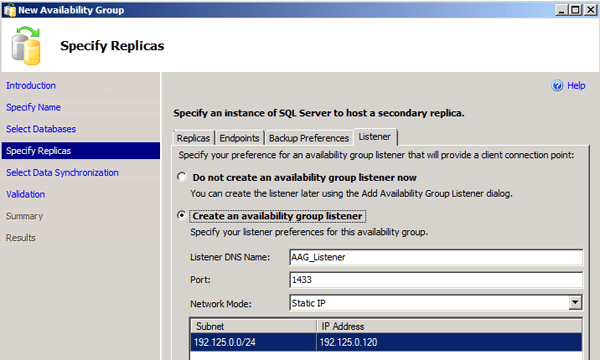
Task: Select the 192.125.0.120 IP address cell
Action: tap(449, 342)
